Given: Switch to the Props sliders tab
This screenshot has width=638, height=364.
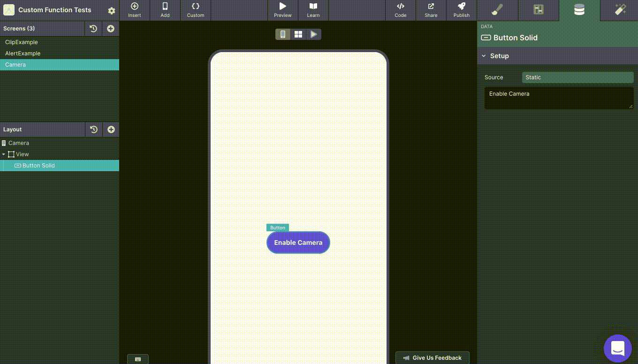Looking at the screenshot, I should click(539, 10).
